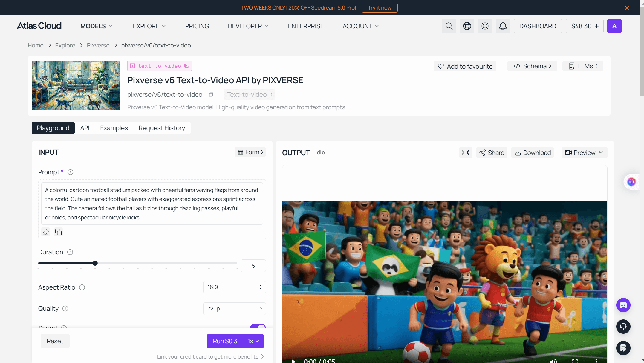Go to Home breadcrumb
The width and height of the screenshot is (644, 363).
(36, 45)
